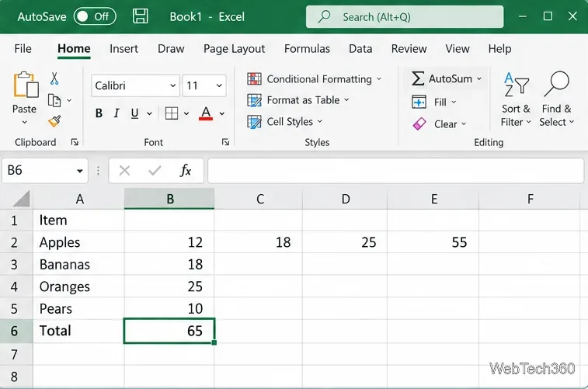Click inside the formula bar
This screenshot has width=588, height=389.
395,171
